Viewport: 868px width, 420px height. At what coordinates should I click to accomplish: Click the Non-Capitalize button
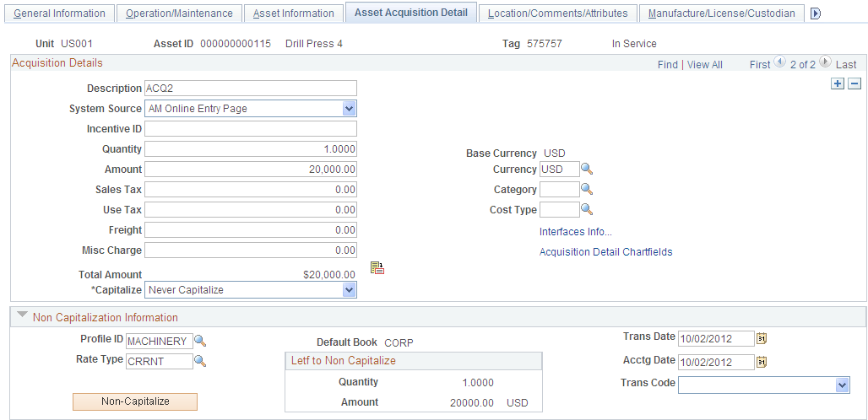(135, 401)
